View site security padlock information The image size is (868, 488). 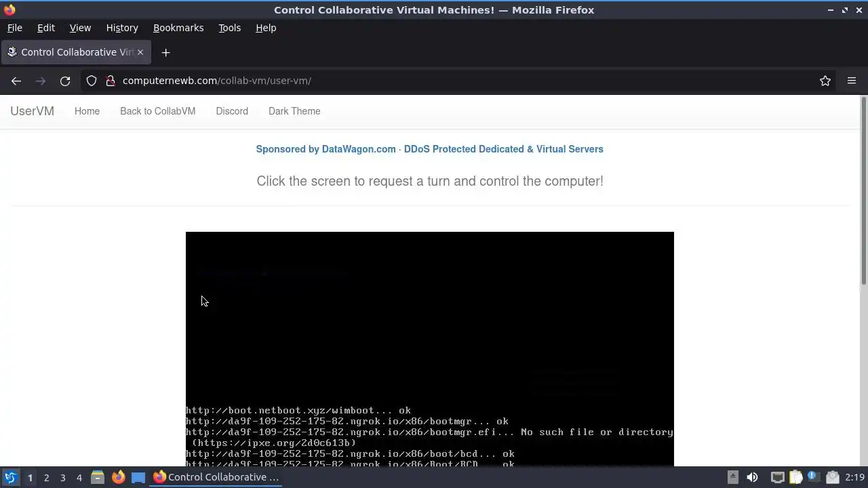(x=111, y=81)
